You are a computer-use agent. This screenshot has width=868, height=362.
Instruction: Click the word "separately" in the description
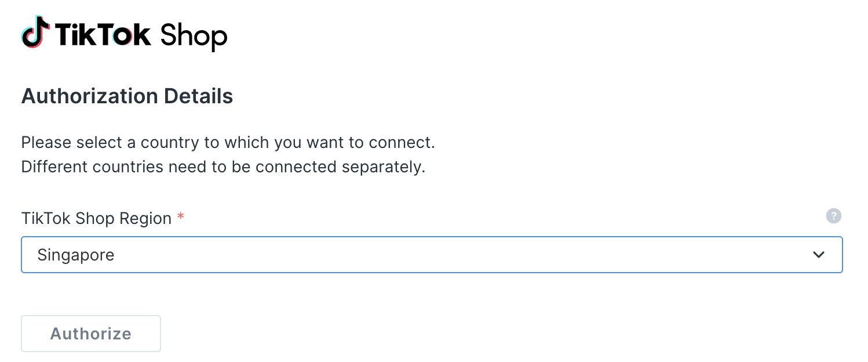click(383, 167)
